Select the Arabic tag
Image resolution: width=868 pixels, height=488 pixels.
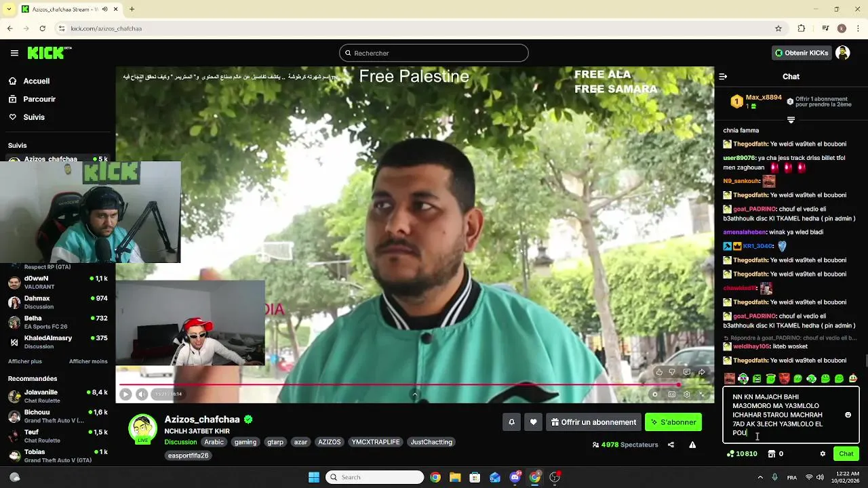pyautogui.click(x=214, y=442)
